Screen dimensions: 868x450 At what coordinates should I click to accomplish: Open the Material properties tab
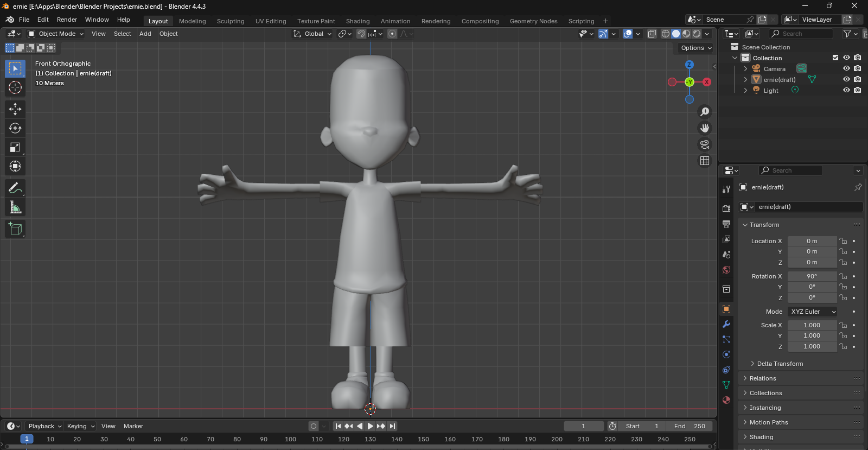point(726,400)
